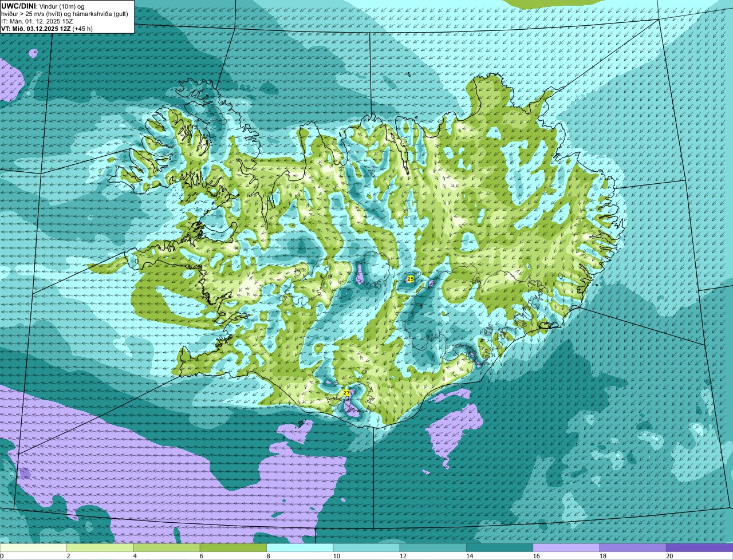Screen dimensions: 733x560
Task: Click the scale label 2
Action: pyautogui.click(x=68, y=556)
